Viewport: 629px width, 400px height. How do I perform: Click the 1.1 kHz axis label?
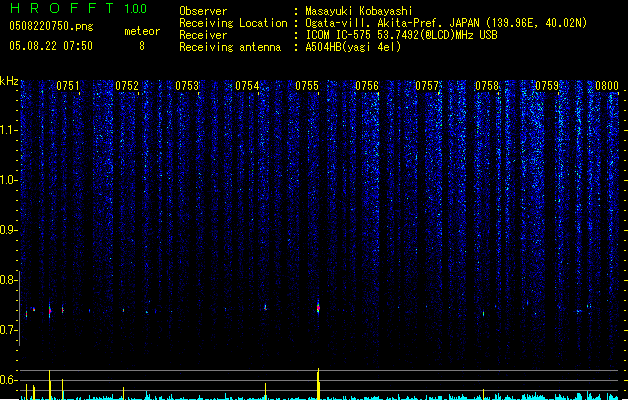tap(9, 130)
